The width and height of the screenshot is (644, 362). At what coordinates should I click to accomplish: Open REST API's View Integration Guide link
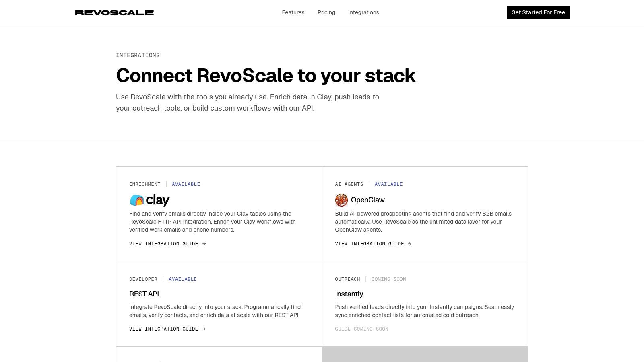(167, 329)
